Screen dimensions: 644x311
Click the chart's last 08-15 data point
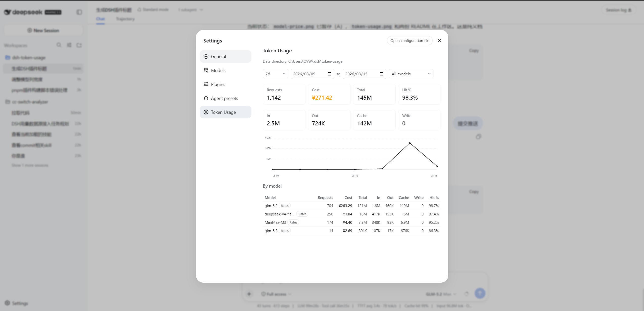pyautogui.click(x=437, y=166)
